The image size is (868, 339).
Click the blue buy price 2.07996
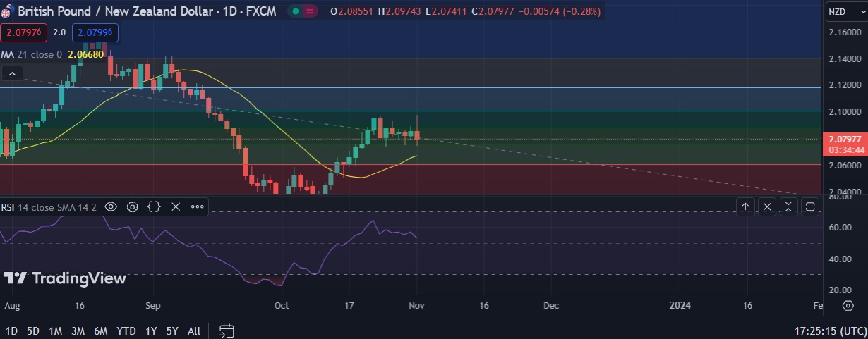point(96,32)
